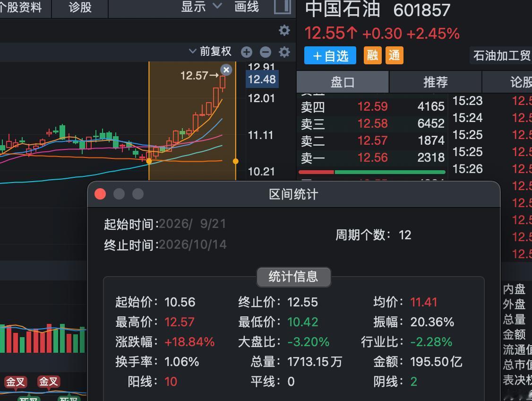
Task: Click the 大盘比 value -3.20%
Action: pos(309,342)
